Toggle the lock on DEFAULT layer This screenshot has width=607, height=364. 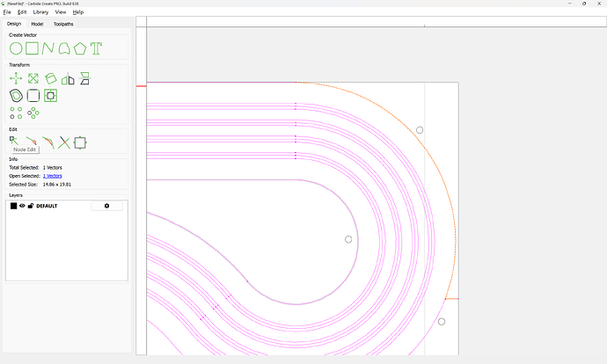(x=31, y=206)
